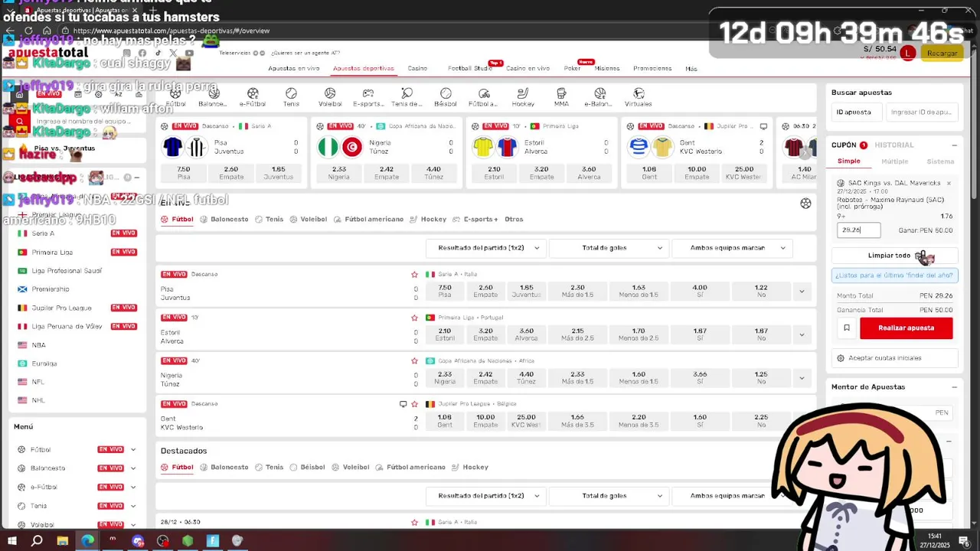Collapse the Cupón panel
Viewport: 980px width, 551px height.
click(x=954, y=145)
